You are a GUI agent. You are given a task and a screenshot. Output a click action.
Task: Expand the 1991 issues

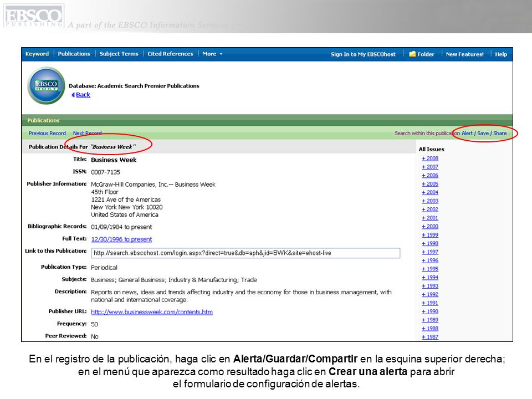click(x=430, y=303)
